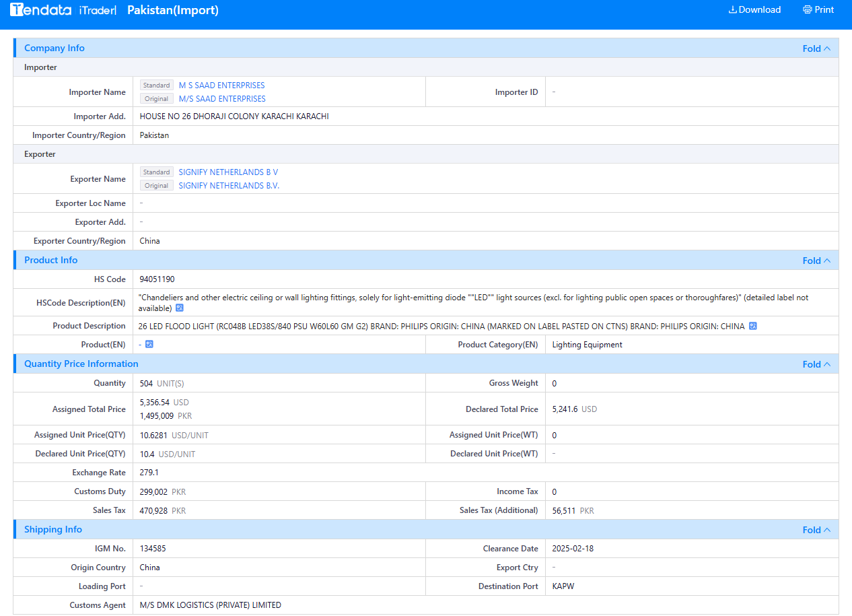Image resolution: width=852 pixels, height=616 pixels.
Task: Select customs agent M/S DMK LOGISTICS
Action: coord(210,605)
